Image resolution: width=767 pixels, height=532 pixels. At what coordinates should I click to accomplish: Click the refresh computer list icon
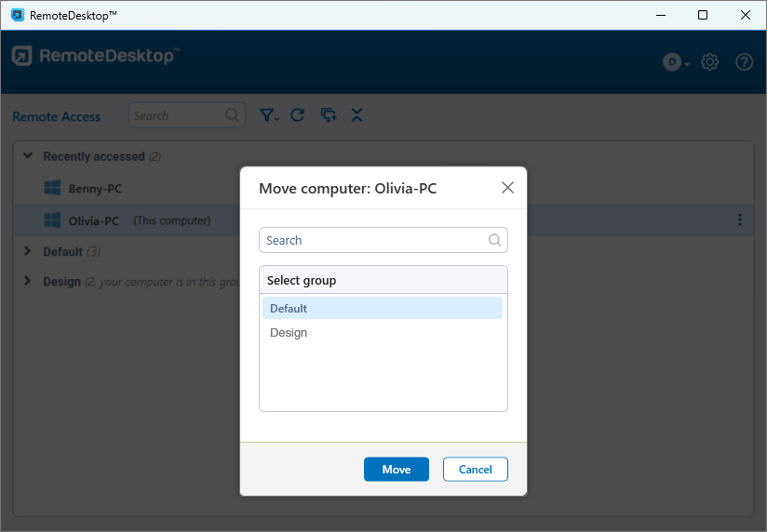[298, 115]
